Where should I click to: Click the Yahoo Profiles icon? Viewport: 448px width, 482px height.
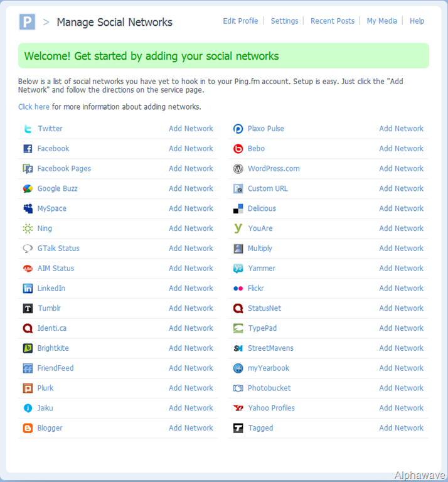238,408
